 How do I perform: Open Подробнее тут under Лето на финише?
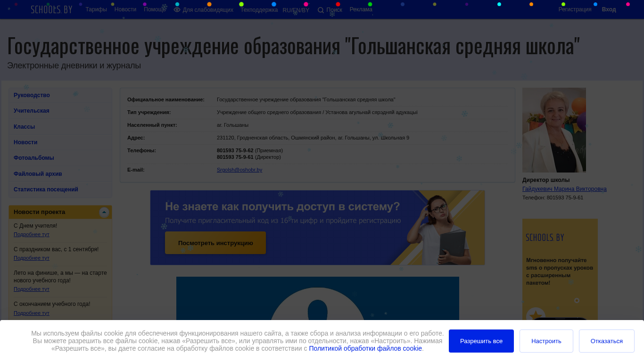tap(32, 289)
